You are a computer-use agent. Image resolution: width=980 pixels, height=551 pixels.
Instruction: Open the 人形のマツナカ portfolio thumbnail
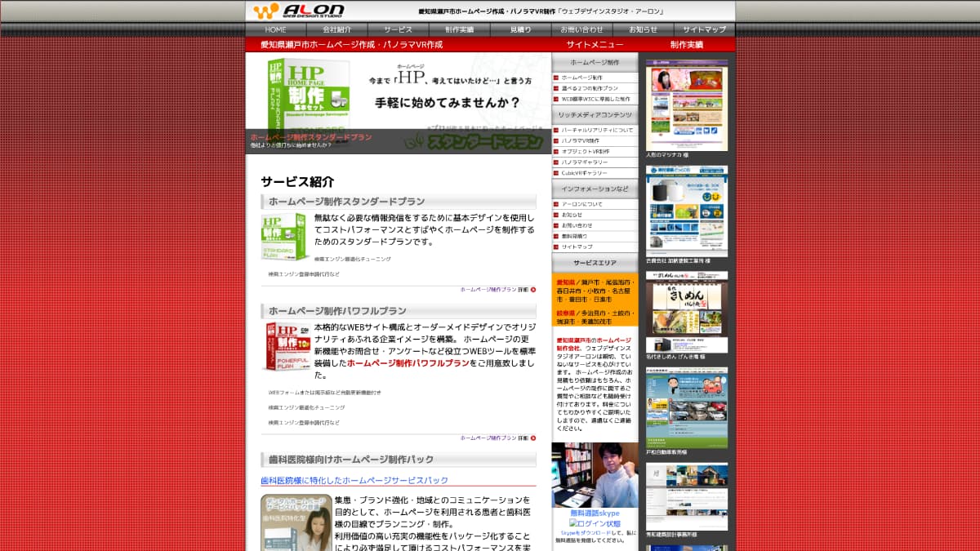tap(687, 104)
